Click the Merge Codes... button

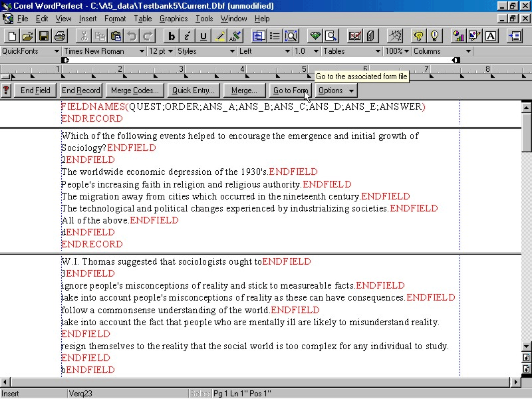pyautogui.click(x=135, y=90)
